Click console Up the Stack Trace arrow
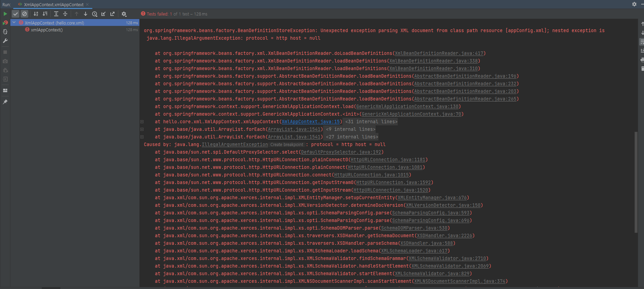Viewport: 644px width, 289px height. (x=642, y=24)
